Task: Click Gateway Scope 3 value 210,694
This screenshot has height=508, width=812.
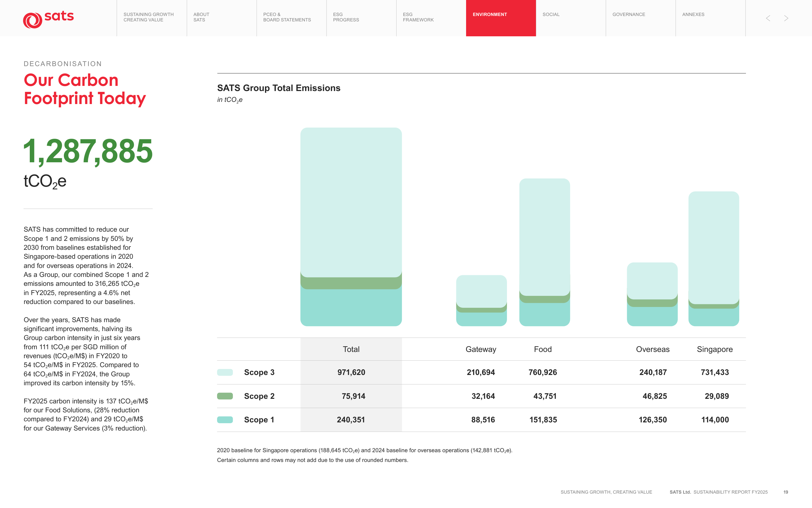Action: pos(481,372)
